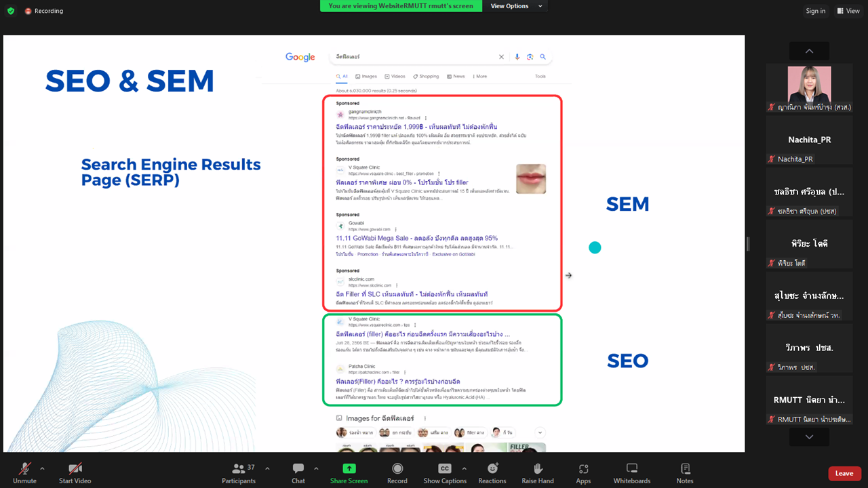
Task: Click the green encryption shield icon
Action: click(x=10, y=11)
